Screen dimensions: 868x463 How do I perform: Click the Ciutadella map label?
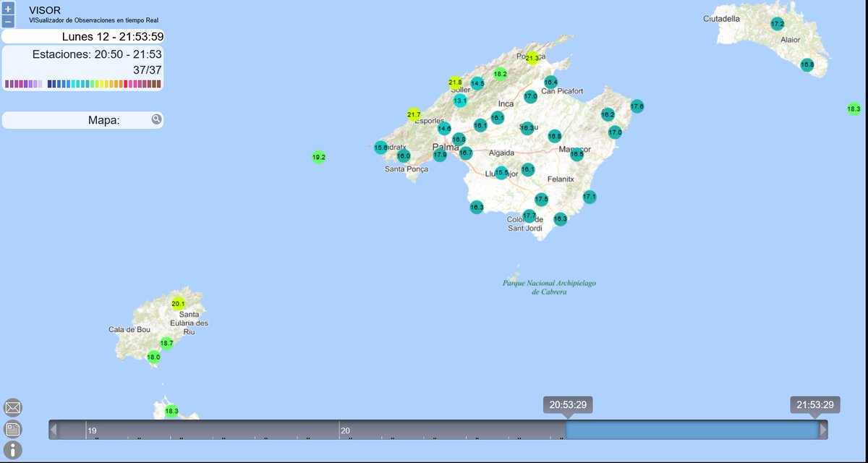[722, 19]
